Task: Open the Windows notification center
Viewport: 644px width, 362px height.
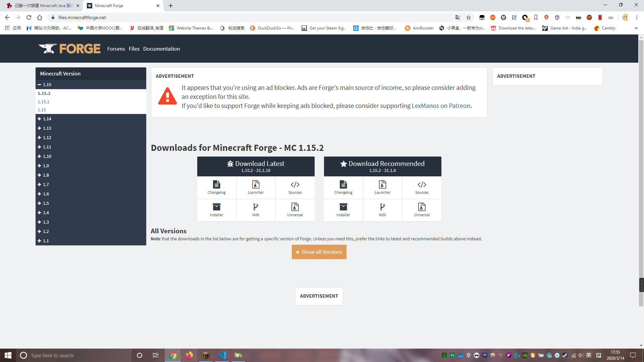Action: (633, 355)
